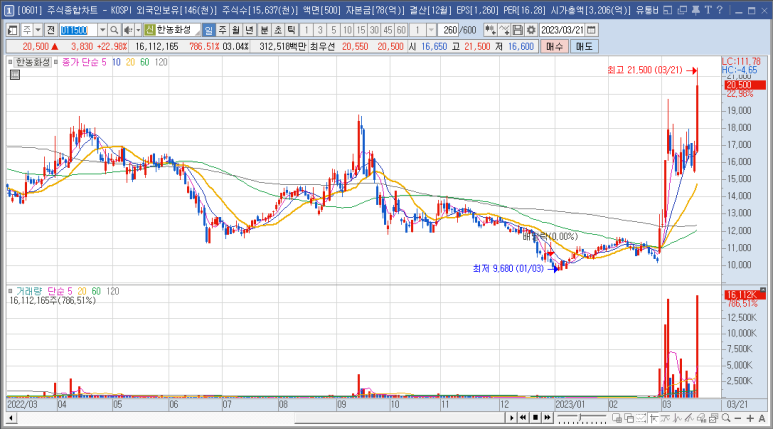Click the chart play forward arrow

click(512, 418)
